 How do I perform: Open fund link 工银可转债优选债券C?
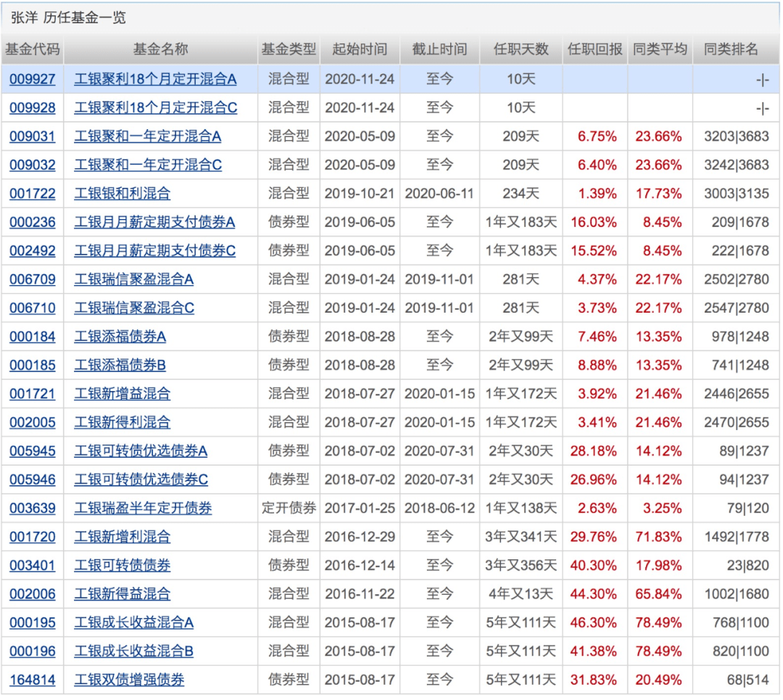coord(141,479)
